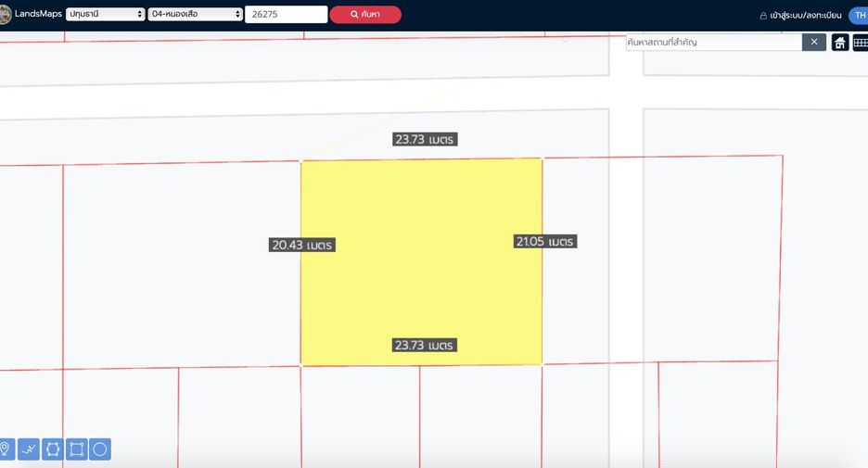The width and height of the screenshot is (868, 468).
Task: Click the home building icon
Action: [x=840, y=43]
